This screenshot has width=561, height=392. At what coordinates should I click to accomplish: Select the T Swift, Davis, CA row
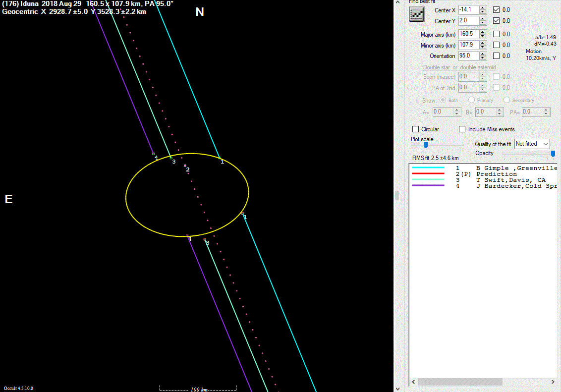[484, 180]
